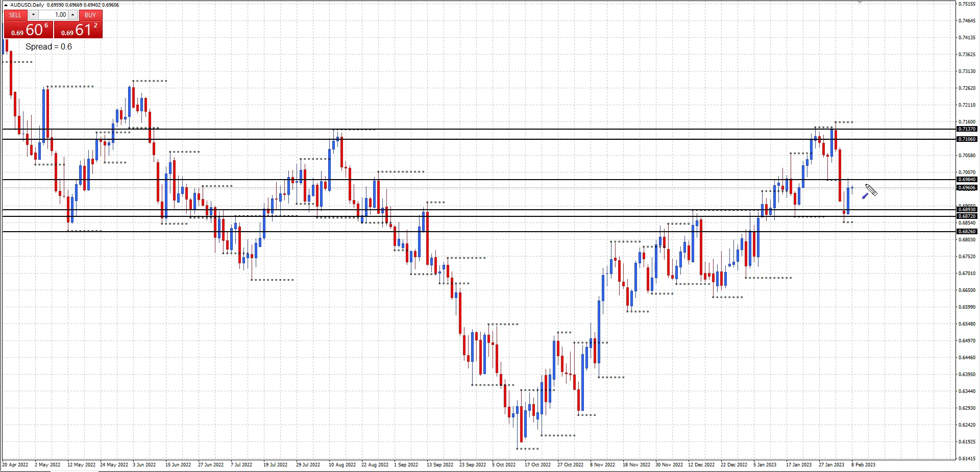Click the 8 Feb 2023 date on time axis
980x472 pixels.
[863, 465]
